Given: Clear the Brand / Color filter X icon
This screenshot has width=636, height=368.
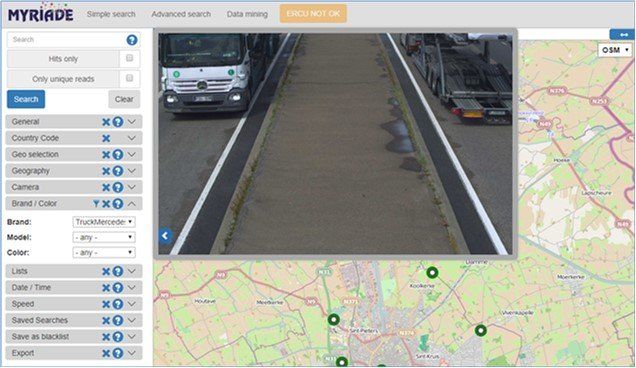Looking at the screenshot, I should (x=106, y=204).
